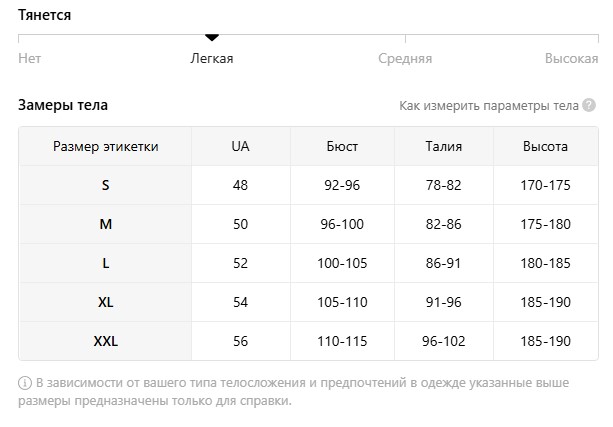
Task: Click the bust value 100-105 cell
Action: point(342,263)
